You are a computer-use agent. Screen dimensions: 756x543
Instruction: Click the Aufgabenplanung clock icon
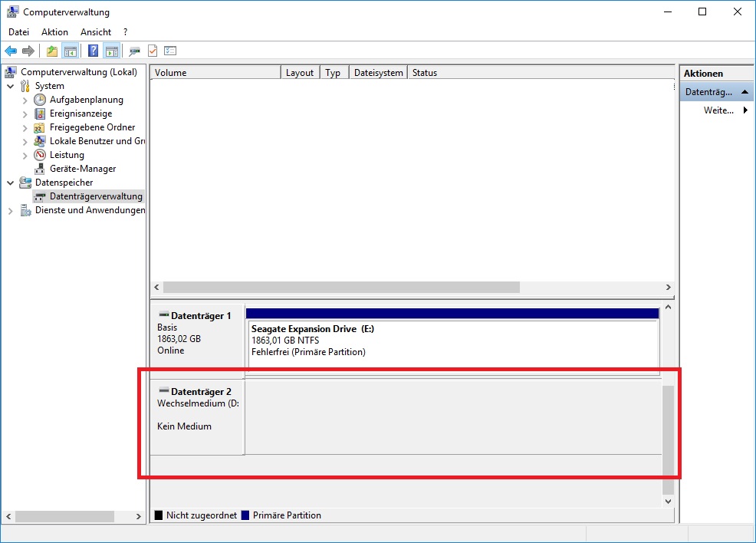(x=40, y=100)
